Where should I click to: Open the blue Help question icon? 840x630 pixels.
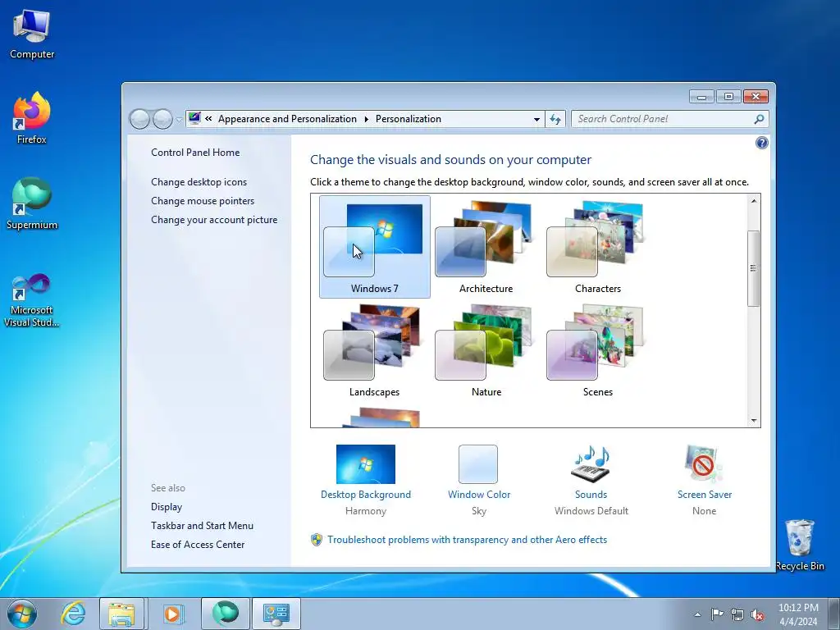[x=761, y=143]
